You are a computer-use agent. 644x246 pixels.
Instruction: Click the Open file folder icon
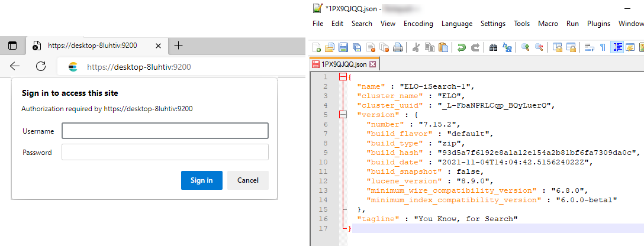click(x=330, y=47)
